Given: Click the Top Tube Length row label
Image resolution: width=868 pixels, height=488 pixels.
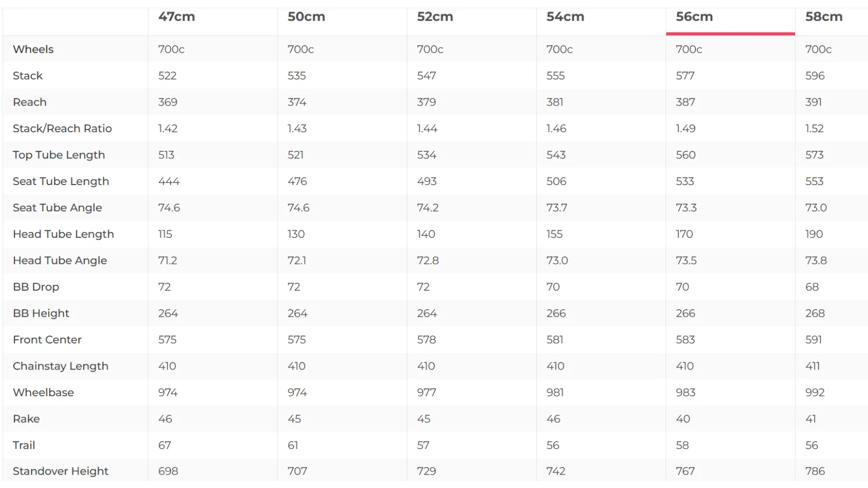Looking at the screenshot, I should [x=59, y=155].
